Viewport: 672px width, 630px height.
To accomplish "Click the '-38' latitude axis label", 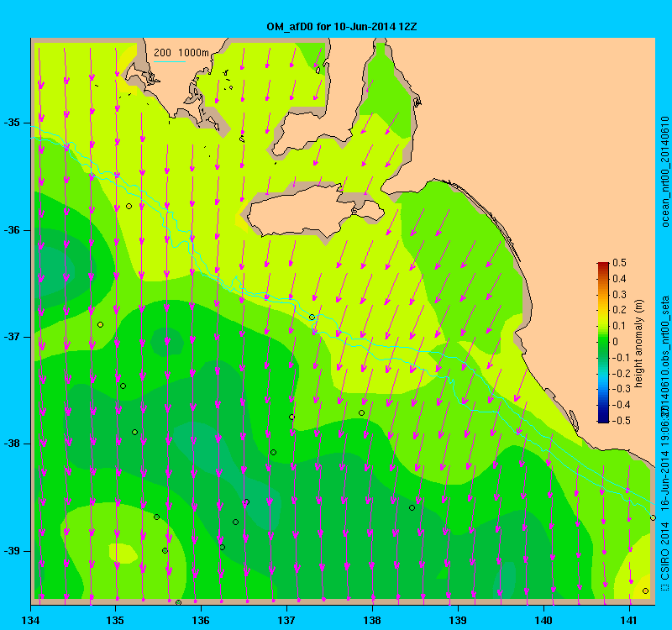I will coord(12,444).
